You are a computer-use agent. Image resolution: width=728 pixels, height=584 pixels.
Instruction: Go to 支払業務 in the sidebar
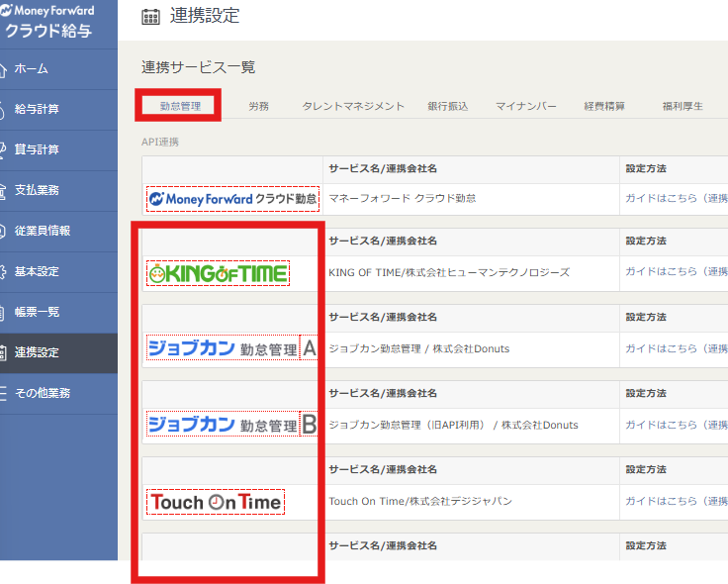(x=37, y=191)
